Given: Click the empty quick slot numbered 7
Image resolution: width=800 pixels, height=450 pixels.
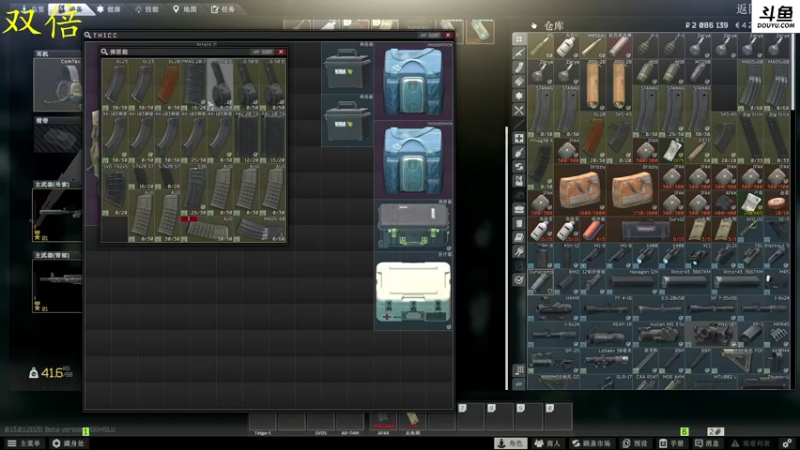Looking at the screenshot, I should 470,416.
